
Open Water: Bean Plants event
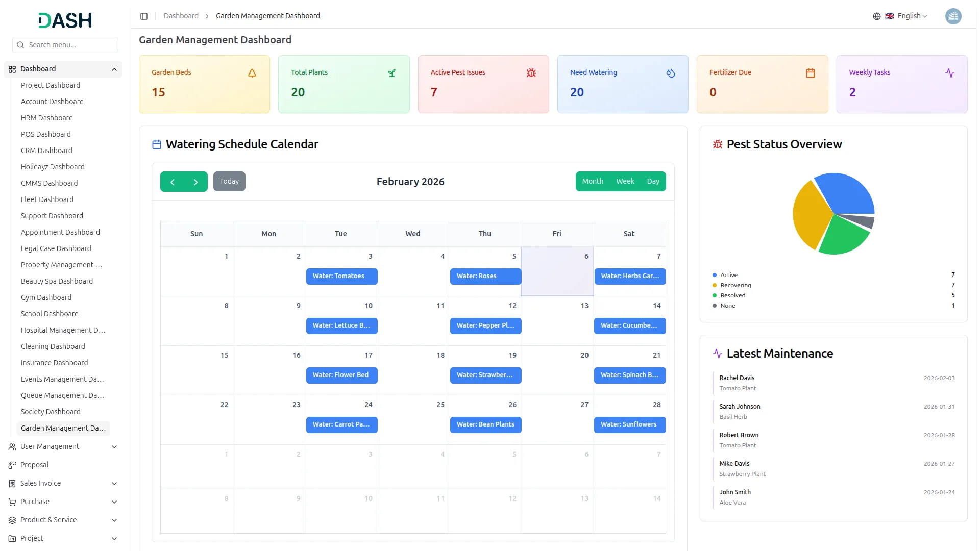point(485,425)
